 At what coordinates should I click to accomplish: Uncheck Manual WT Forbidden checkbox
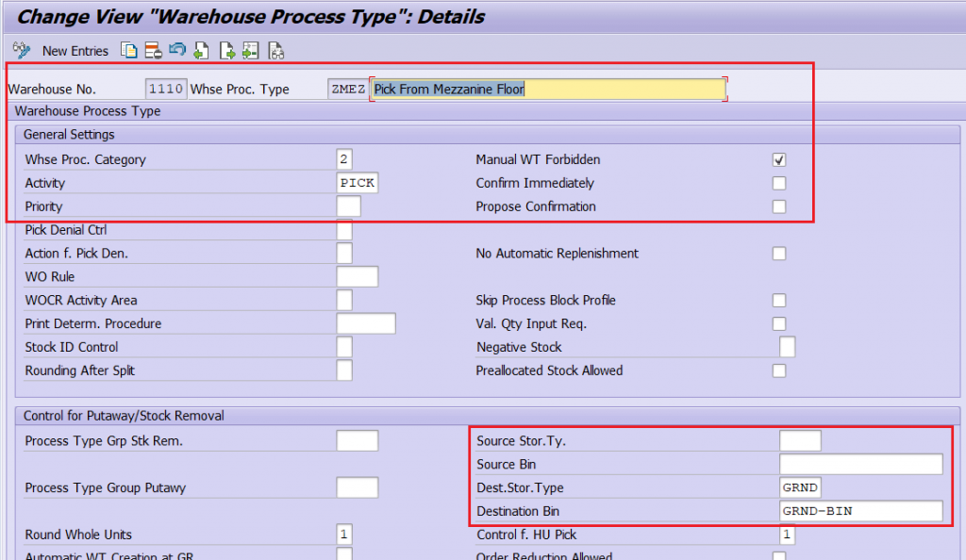point(778,160)
